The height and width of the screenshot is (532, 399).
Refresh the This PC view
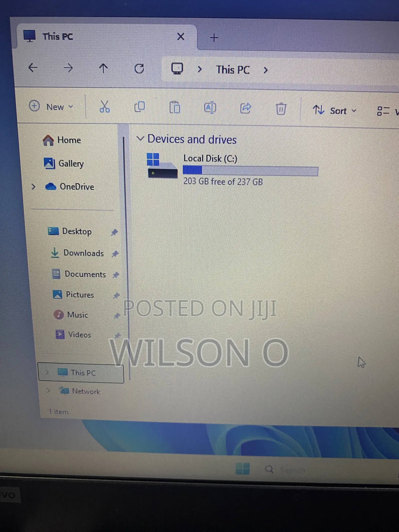point(139,69)
